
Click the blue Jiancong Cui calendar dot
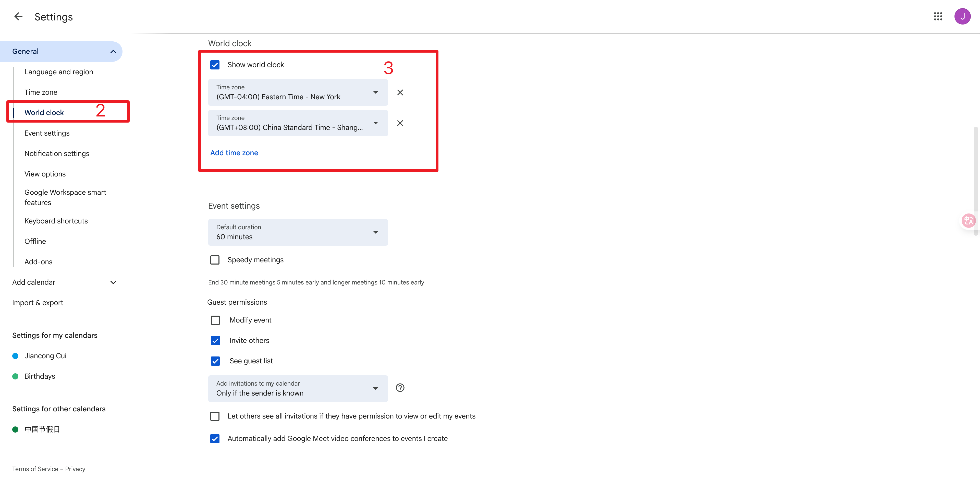point(16,356)
